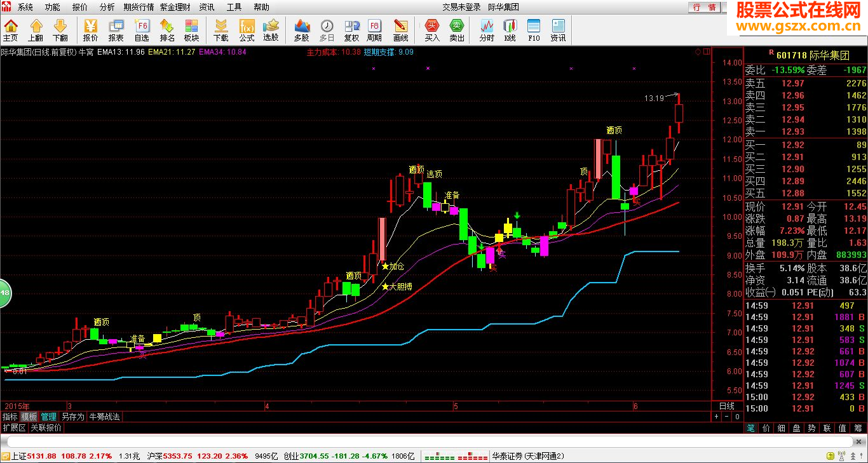Select the 细 detail tab in quote panel
Screen dimensions: 868x463
(x=782, y=427)
